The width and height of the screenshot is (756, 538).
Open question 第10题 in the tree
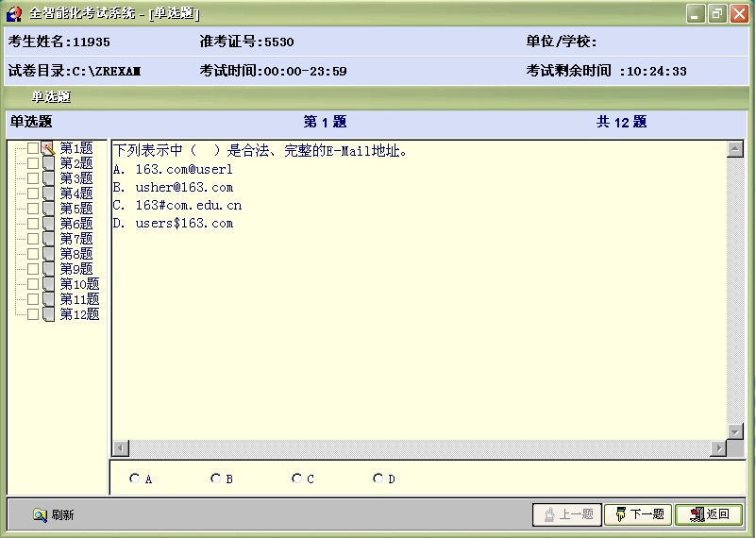pyautogui.click(x=79, y=284)
